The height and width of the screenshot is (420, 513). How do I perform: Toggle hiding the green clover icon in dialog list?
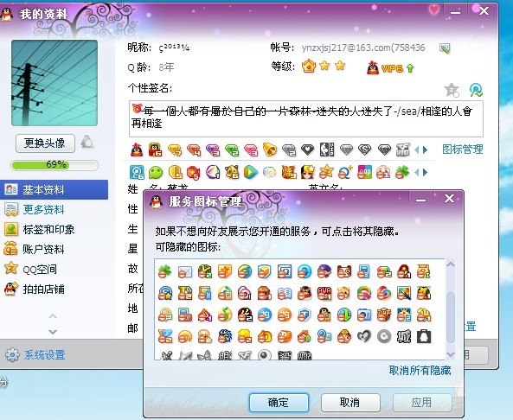[164, 271]
